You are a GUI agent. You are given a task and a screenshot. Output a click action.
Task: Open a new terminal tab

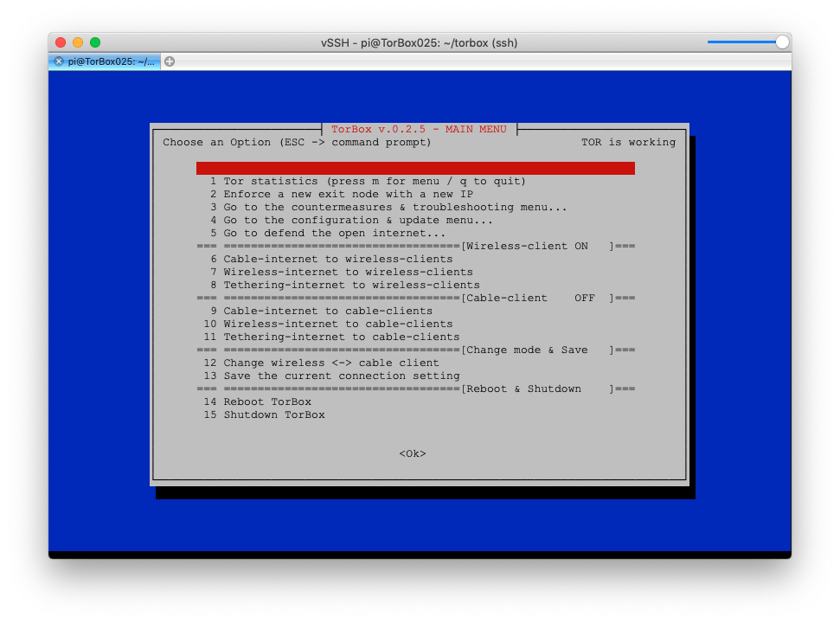pyautogui.click(x=170, y=61)
